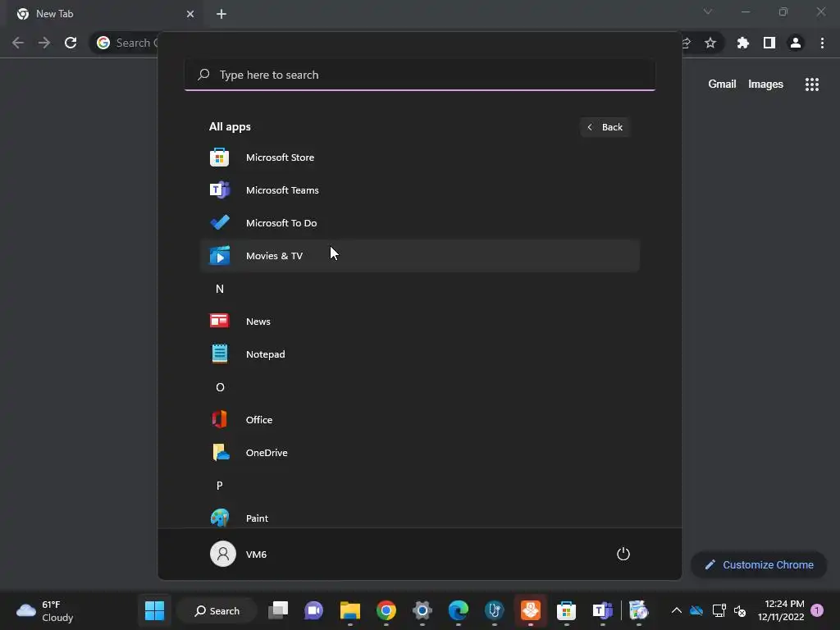This screenshot has width=840, height=630.
Task: Focus the Type here to search field
Action: [x=419, y=75]
